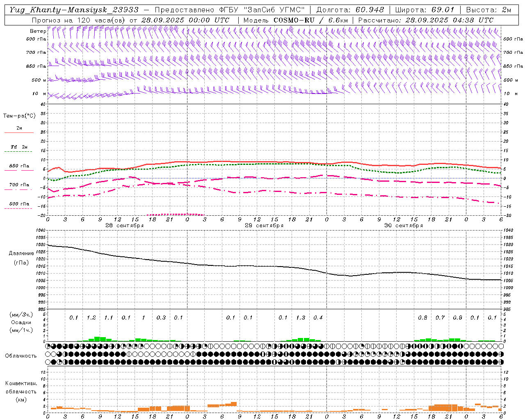Click the "500 м" wind level label on the left
Screen dimensions: 525x420
pos(39,80)
